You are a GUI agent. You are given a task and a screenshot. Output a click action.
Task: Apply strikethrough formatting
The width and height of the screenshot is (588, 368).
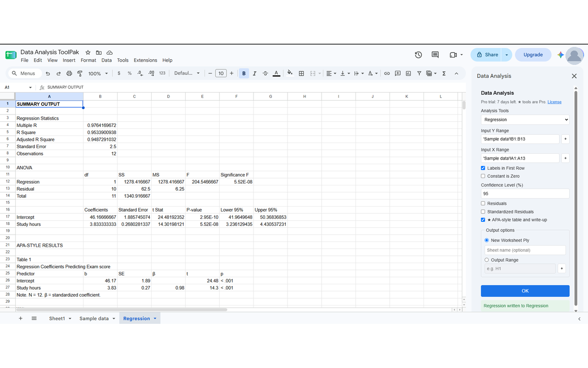[265, 73]
